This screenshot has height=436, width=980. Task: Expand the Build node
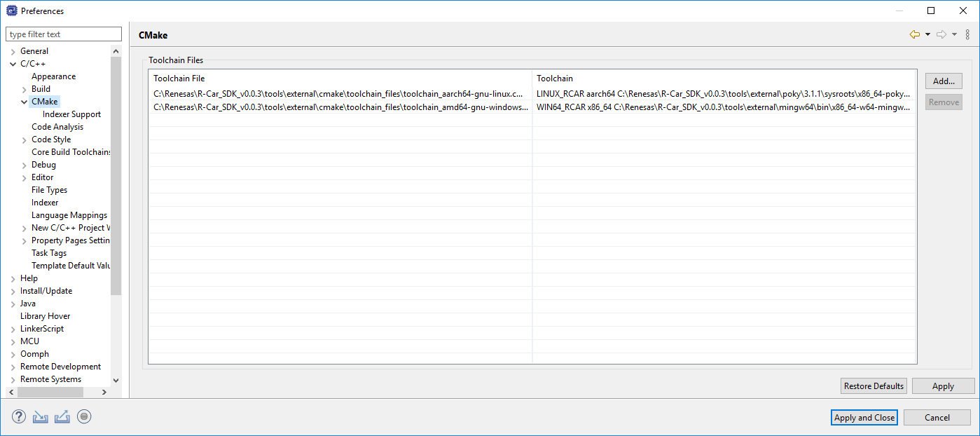pyautogui.click(x=25, y=89)
